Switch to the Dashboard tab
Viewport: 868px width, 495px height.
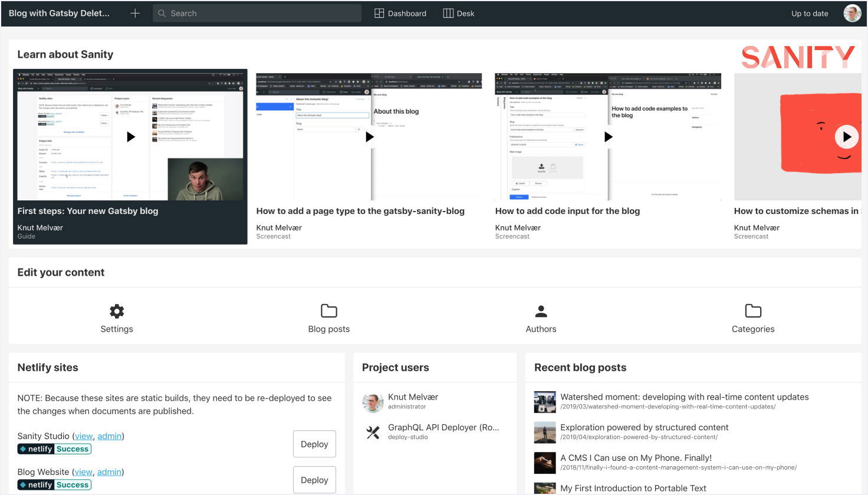[400, 14]
